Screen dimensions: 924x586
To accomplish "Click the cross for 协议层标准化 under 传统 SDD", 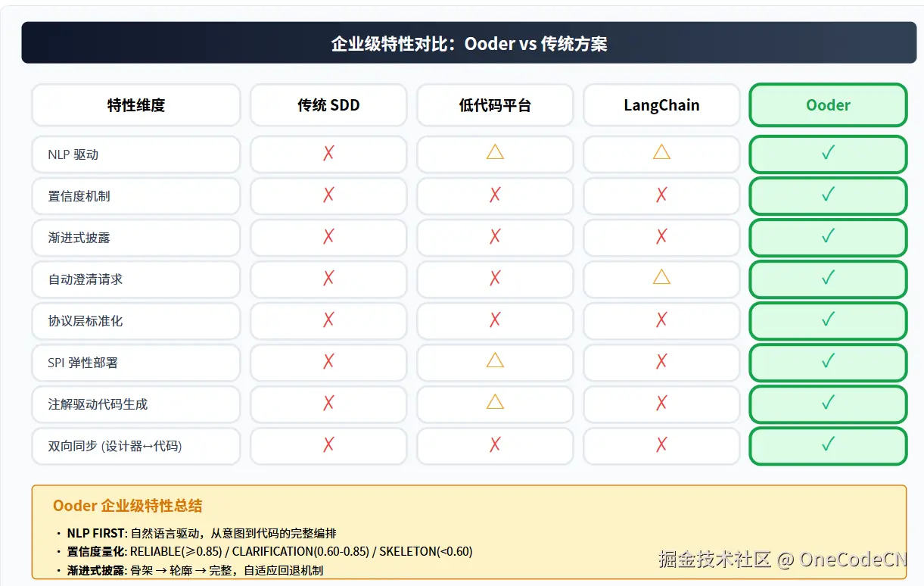I will [328, 320].
